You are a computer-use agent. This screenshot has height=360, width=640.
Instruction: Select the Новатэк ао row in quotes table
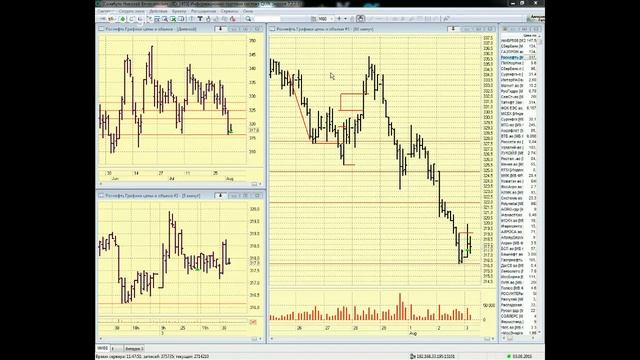pyautogui.click(x=518, y=181)
